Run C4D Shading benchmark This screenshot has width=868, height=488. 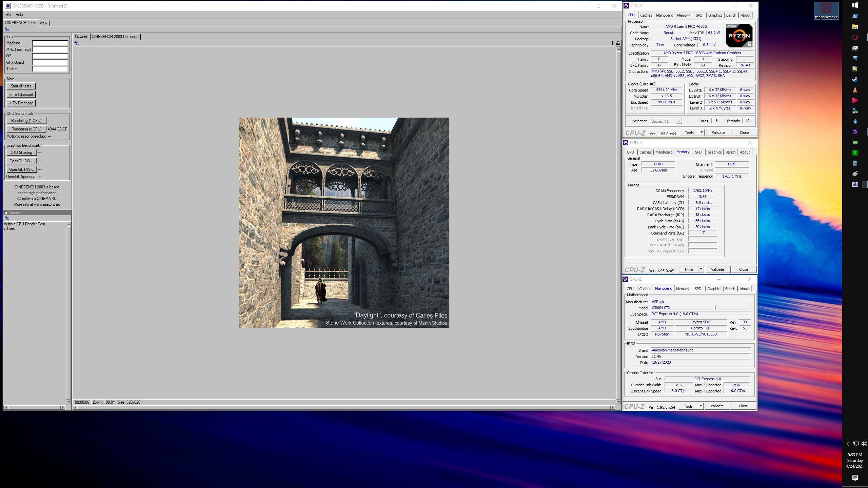[x=21, y=152]
